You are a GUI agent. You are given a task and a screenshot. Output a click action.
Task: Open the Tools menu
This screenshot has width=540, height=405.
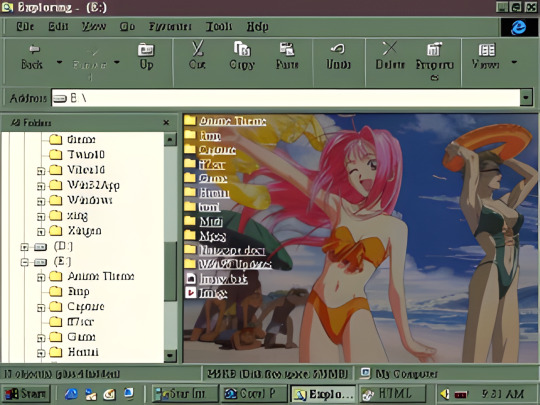(219, 27)
